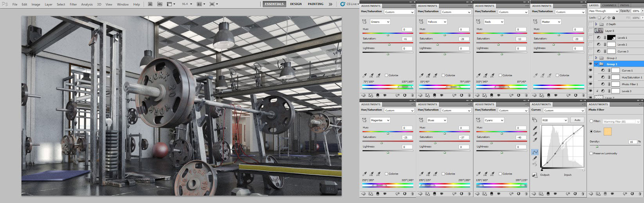Expand the Z Depth layer group
The width and height of the screenshot is (644, 203).
(596, 24)
